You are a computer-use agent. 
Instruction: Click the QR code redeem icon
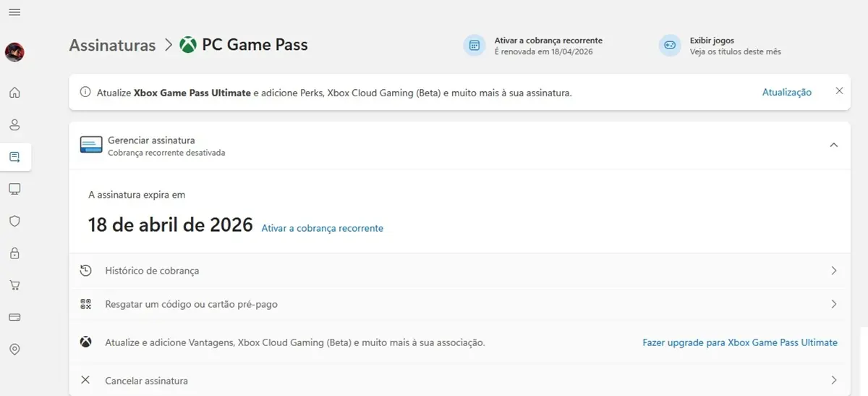[x=85, y=304]
